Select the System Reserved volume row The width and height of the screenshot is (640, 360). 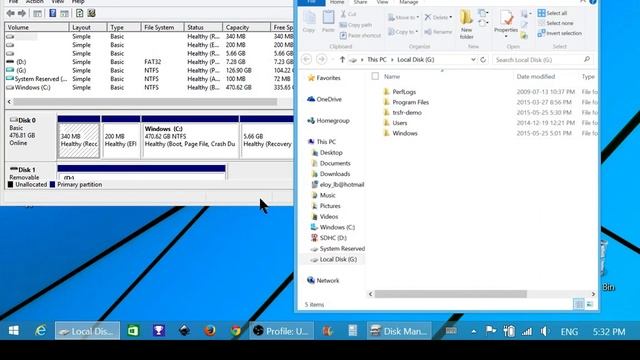149,79
